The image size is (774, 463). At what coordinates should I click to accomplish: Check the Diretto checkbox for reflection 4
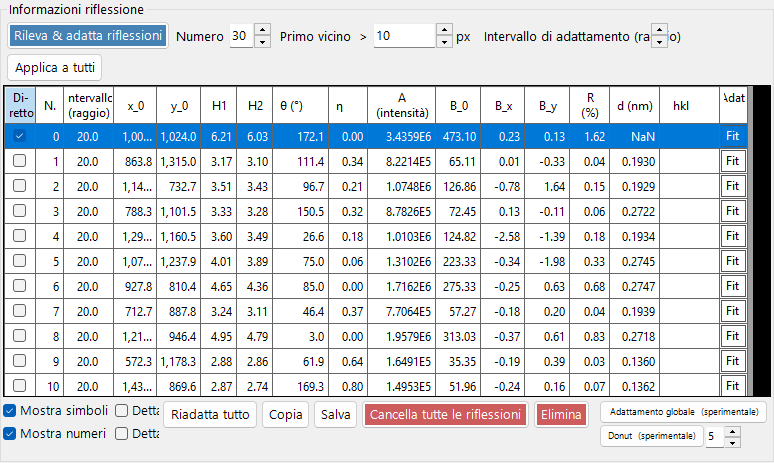pos(19,236)
